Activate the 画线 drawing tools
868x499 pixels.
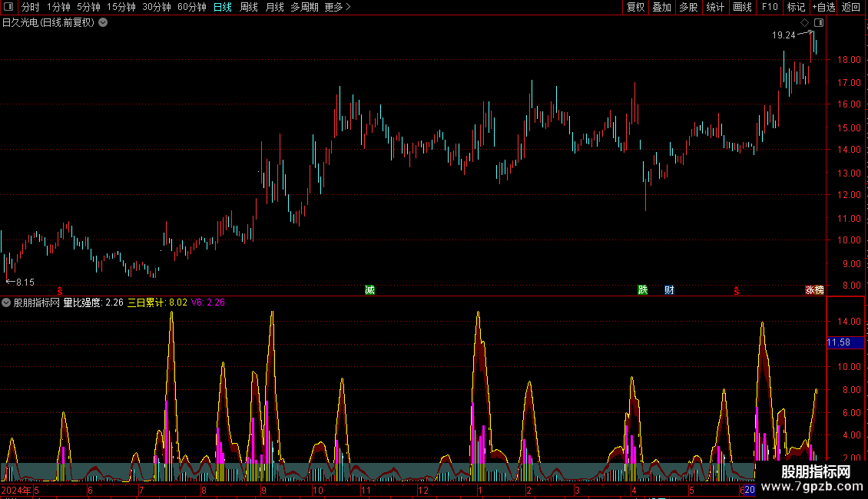coord(742,7)
